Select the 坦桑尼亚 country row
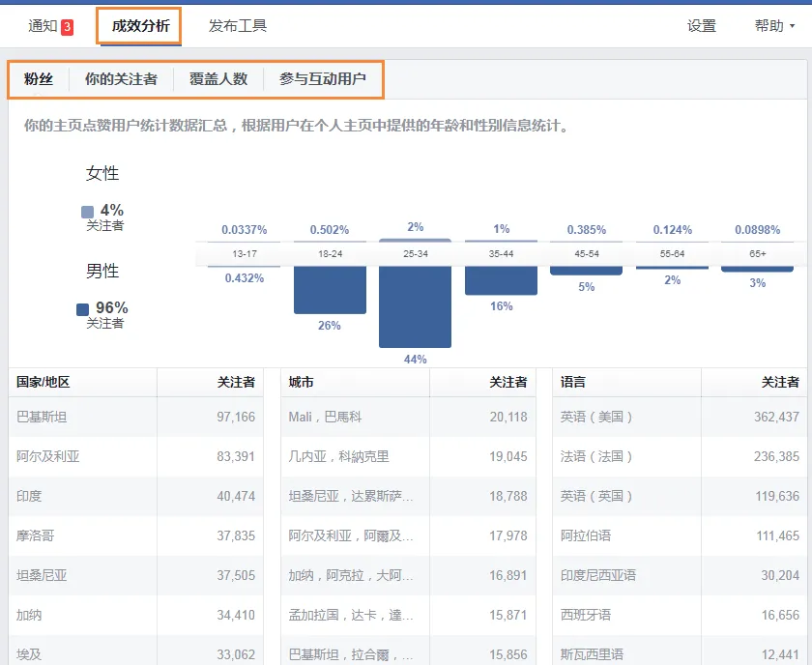This screenshot has height=665, width=812. (135, 575)
